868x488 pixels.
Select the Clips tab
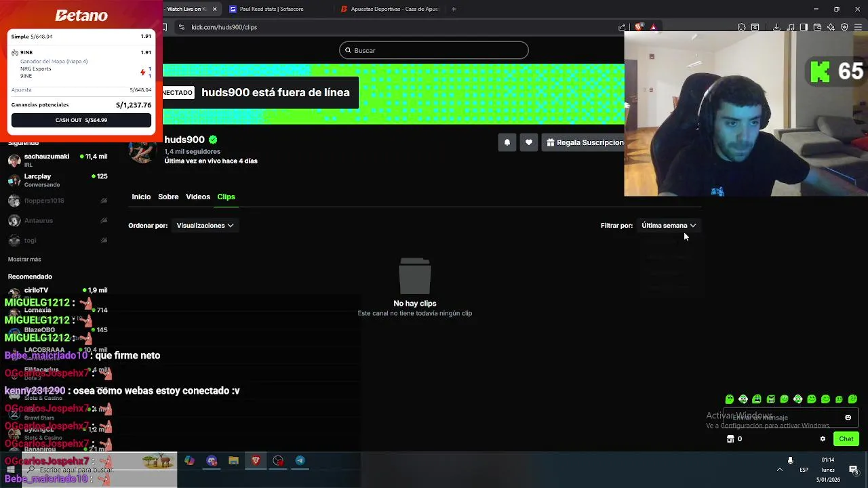click(x=226, y=197)
